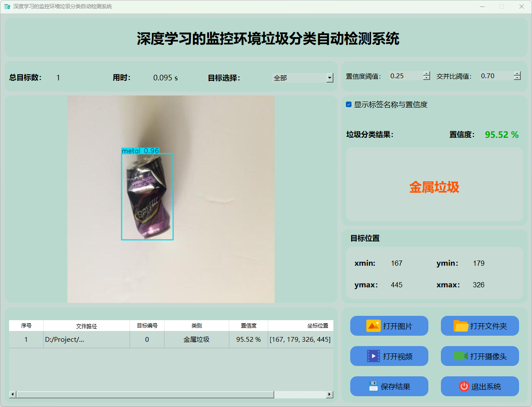532x407 pixels.
Task: Select the [167, 179, 326, 445] coordinate cell
Action: (301, 340)
